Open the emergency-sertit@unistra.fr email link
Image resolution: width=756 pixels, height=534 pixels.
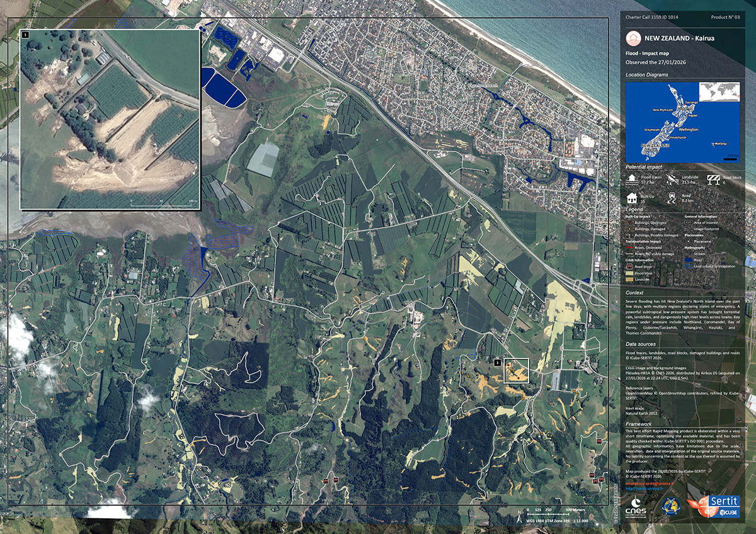pos(650,484)
